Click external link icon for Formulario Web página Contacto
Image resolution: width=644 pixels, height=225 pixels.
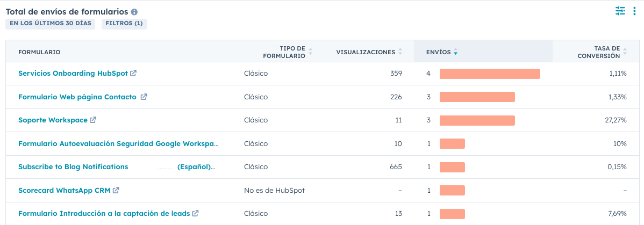(x=144, y=97)
